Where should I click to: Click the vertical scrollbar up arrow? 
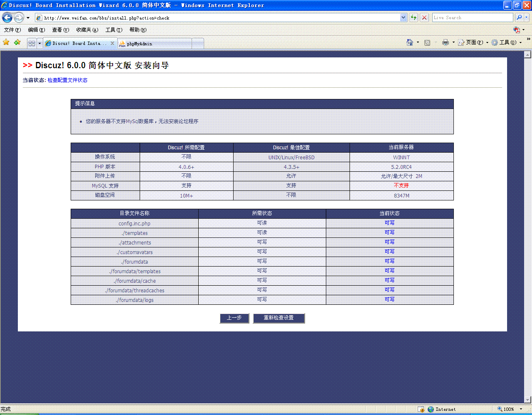528,54
